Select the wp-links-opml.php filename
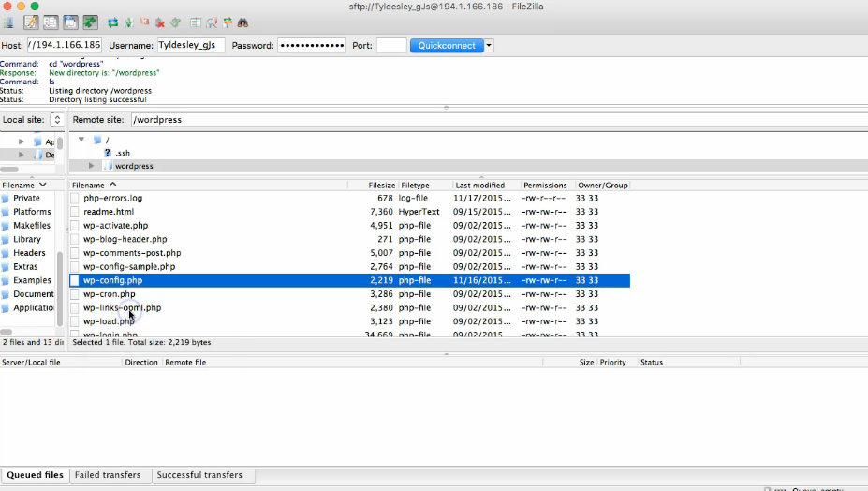This screenshot has height=491, width=868. pyautogui.click(x=123, y=307)
